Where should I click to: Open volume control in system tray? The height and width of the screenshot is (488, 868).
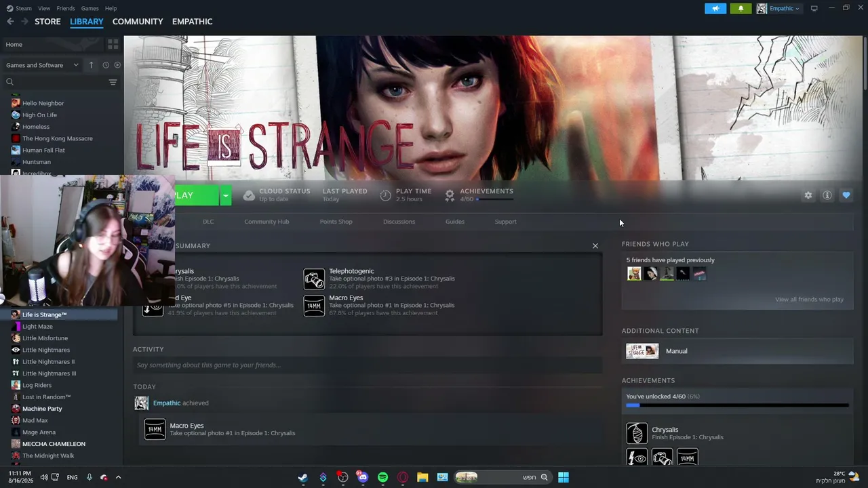click(44, 477)
